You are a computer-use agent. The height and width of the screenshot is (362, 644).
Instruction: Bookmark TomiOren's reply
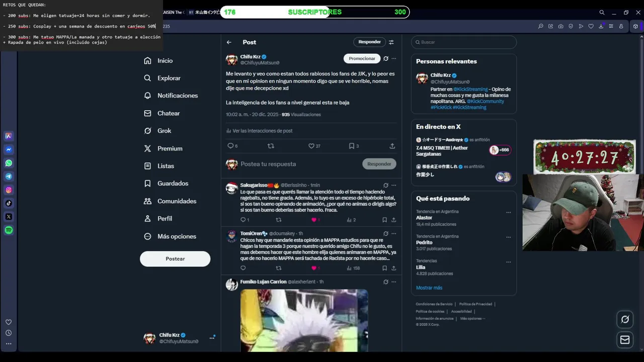click(384, 268)
